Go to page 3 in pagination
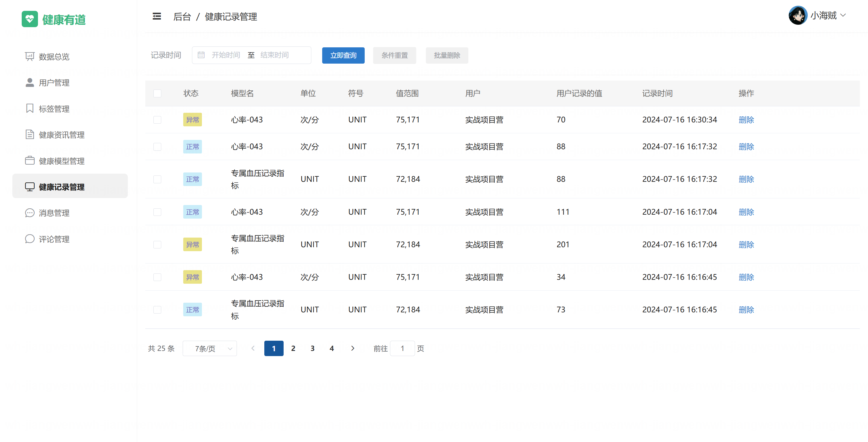Viewport: 868px width, 442px height. point(312,348)
